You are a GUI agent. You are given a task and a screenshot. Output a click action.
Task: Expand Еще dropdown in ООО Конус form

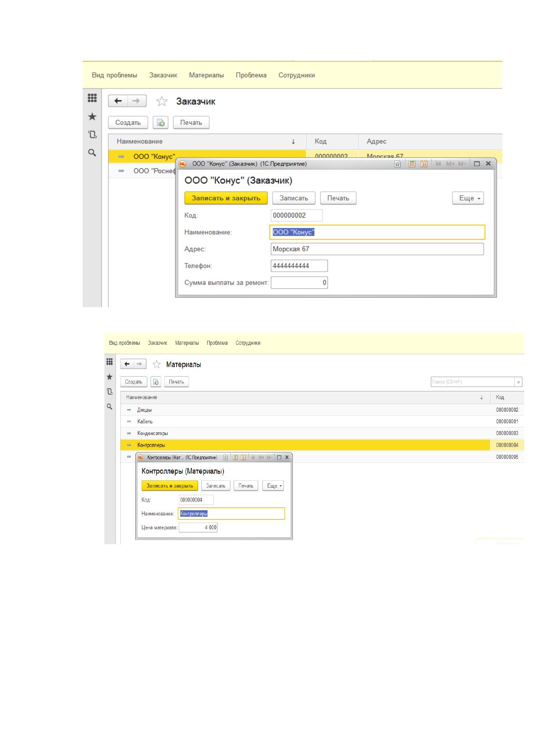(468, 198)
